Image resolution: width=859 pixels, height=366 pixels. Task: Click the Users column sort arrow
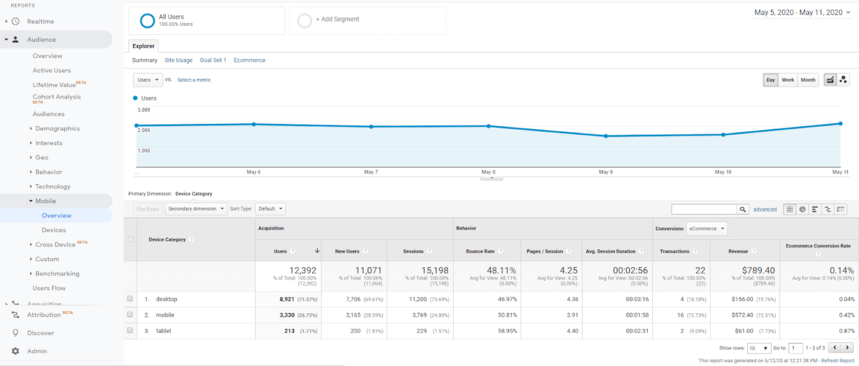point(317,251)
